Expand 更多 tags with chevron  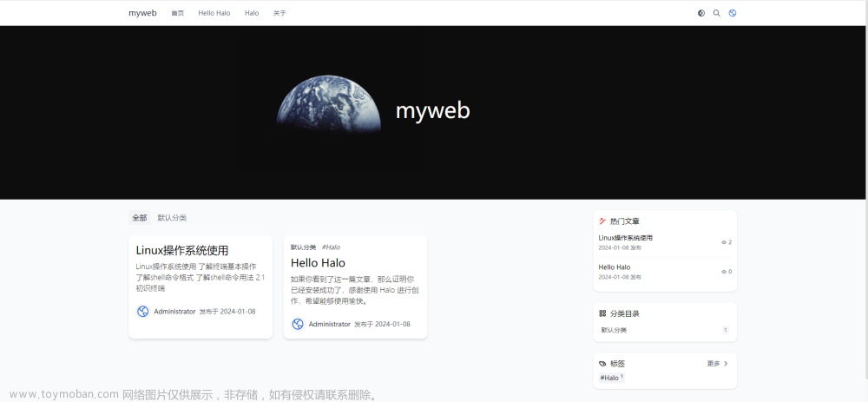tap(718, 364)
